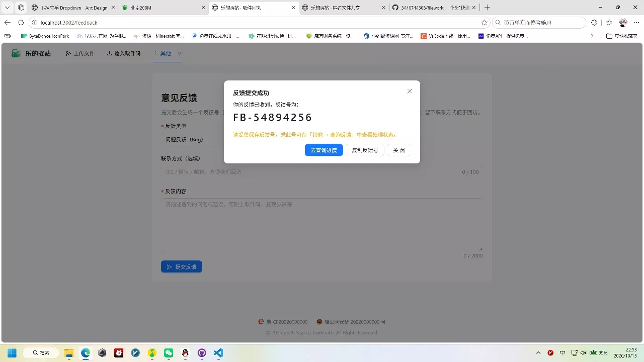Viewport: 644px width, 362px height.
Task: Open a new browser tab
Action: point(487,8)
